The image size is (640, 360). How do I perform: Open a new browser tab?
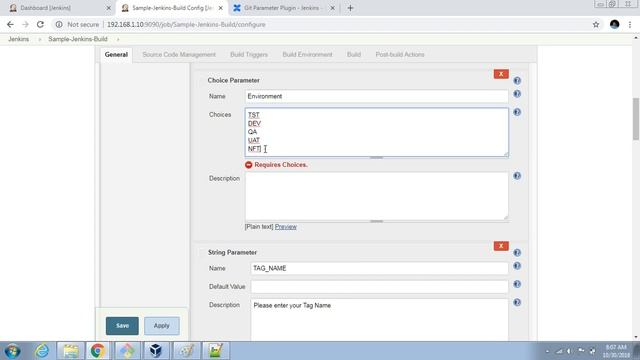pos(350,8)
